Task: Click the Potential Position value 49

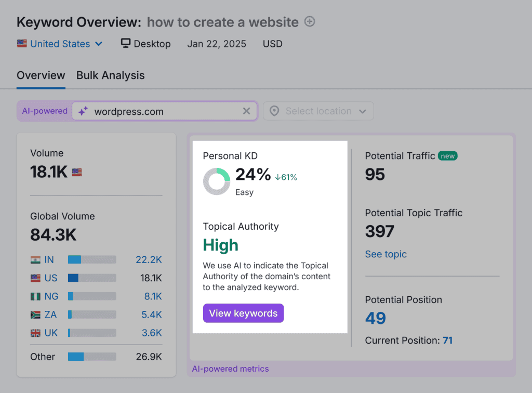Action: 375,318
